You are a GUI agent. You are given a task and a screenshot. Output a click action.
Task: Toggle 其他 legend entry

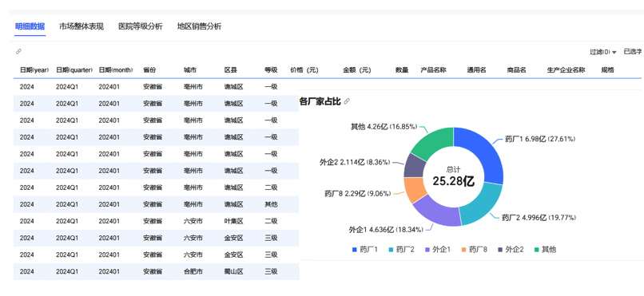pos(545,249)
